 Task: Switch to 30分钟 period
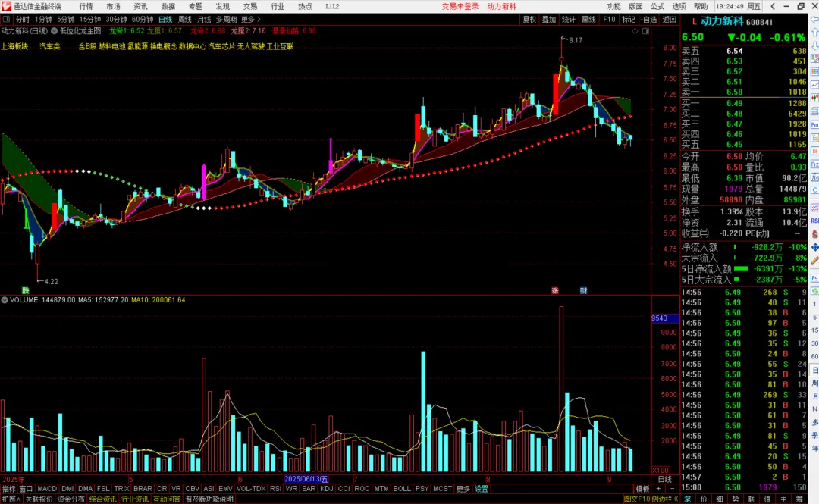tap(116, 19)
